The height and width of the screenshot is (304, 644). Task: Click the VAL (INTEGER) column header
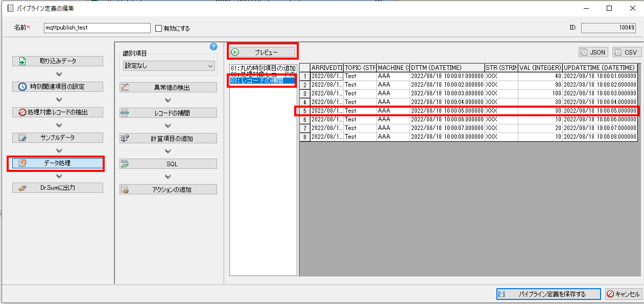540,67
